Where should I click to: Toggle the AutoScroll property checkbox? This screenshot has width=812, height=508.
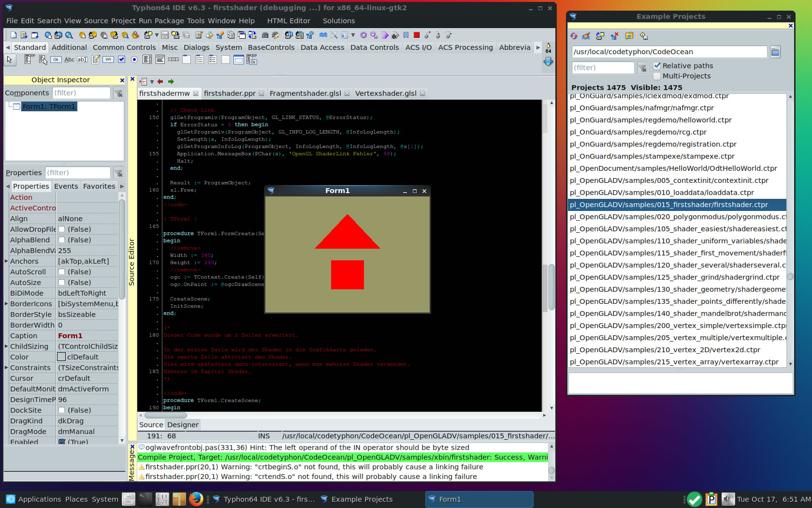pos(62,272)
